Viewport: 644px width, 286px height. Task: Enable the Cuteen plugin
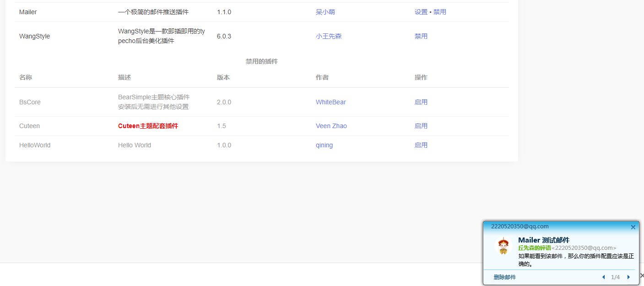point(421,126)
